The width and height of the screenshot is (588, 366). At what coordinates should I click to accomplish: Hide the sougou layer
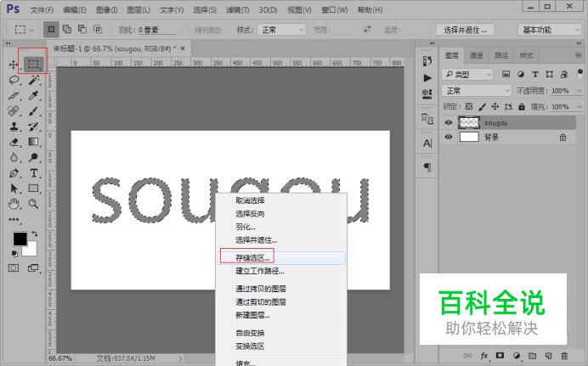449,122
